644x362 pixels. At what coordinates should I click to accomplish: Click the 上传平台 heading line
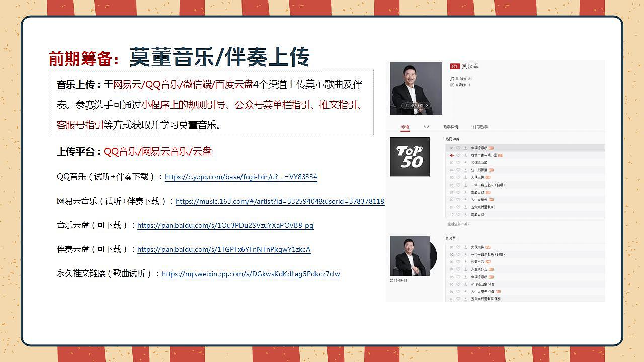[134, 151]
